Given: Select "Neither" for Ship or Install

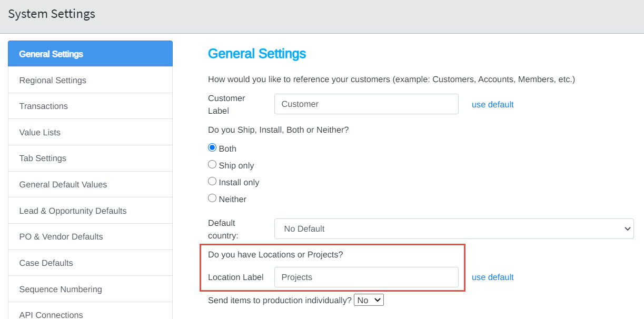Looking at the screenshot, I should [x=212, y=197].
